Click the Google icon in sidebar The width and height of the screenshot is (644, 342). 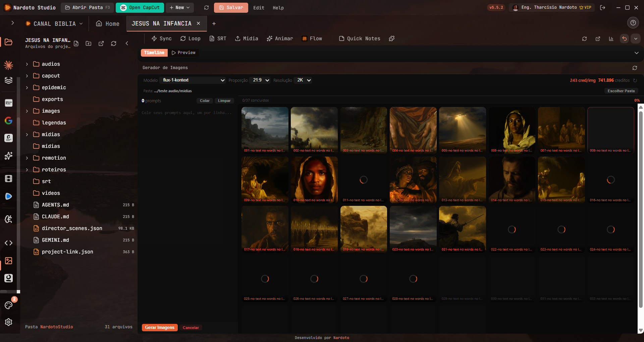coord(9,120)
